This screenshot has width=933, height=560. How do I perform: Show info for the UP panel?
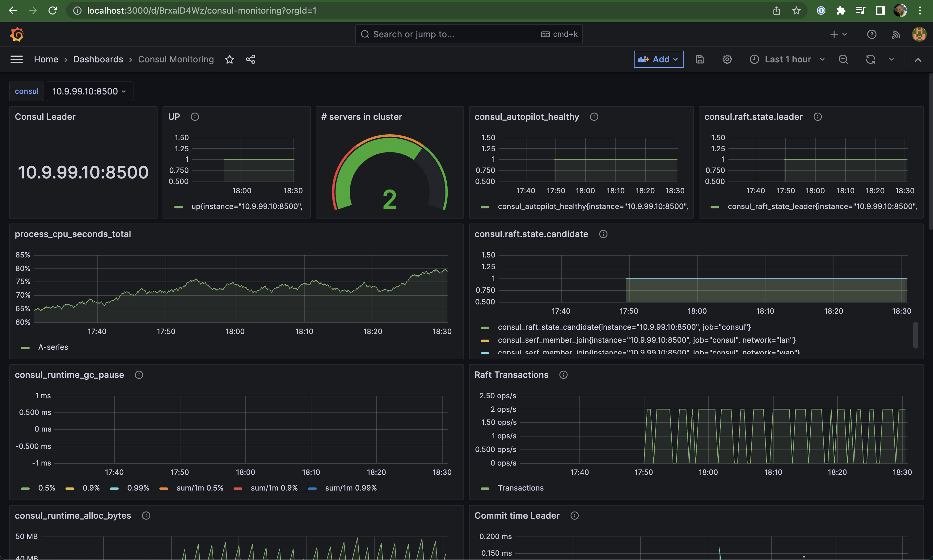[195, 117]
